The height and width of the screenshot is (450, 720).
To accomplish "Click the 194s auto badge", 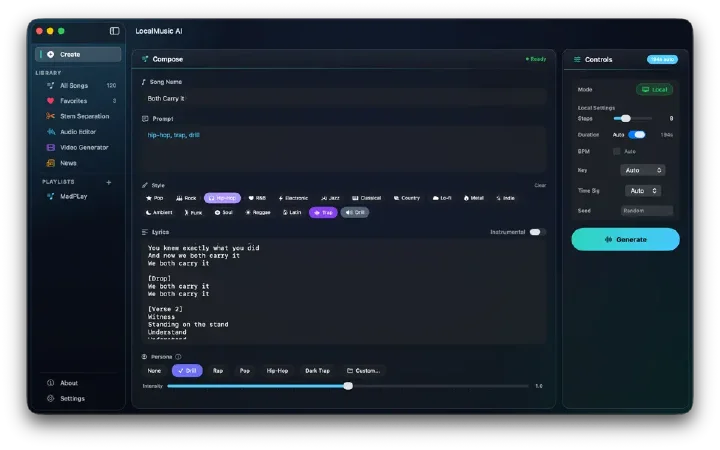I will [662, 60].
